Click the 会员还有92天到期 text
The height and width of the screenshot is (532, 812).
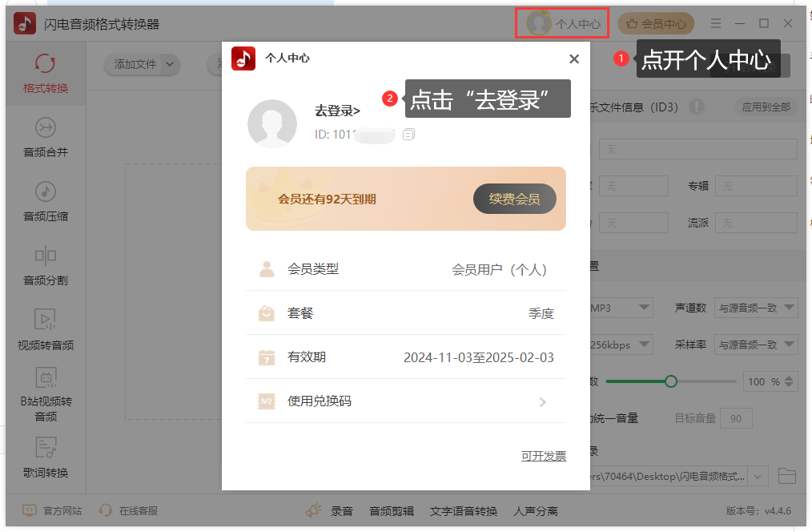click(327, 199)
